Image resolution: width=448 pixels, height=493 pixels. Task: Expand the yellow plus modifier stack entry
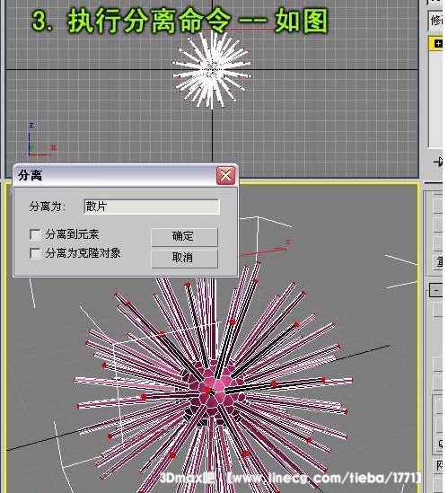tap(438, 44)
